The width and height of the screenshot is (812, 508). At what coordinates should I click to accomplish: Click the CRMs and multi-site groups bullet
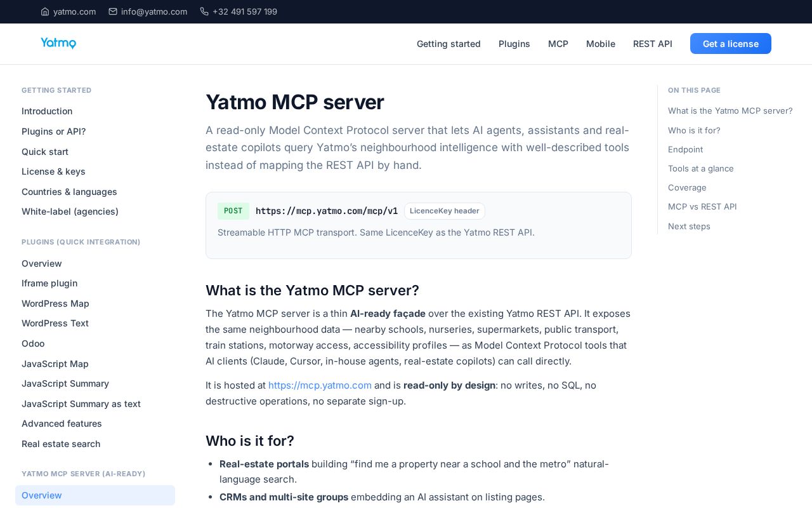click(382, 497)
